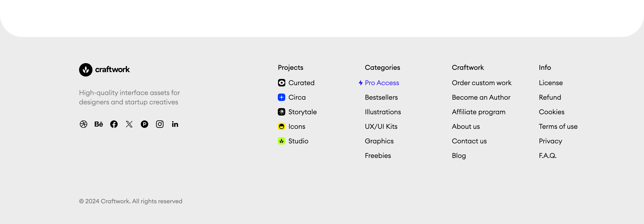Open the LinkedIn icon
This screenshot has height=224, width=644.
point(175,124)
